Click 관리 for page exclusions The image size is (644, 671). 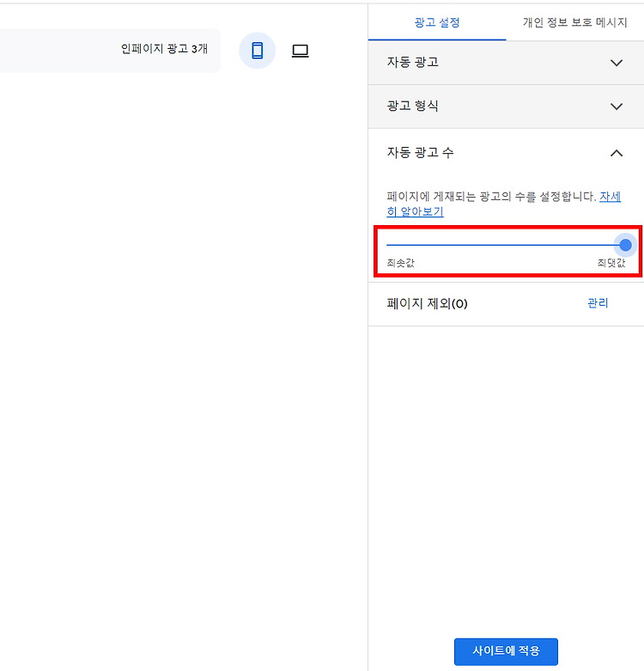[598, 303]
